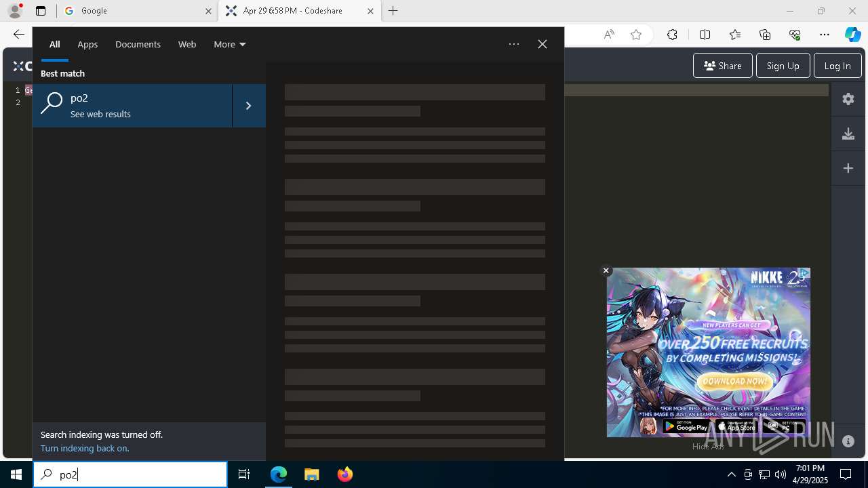Click the Hide Ads link
Viewport: 868px width, 488px height.
click(708, 446)
